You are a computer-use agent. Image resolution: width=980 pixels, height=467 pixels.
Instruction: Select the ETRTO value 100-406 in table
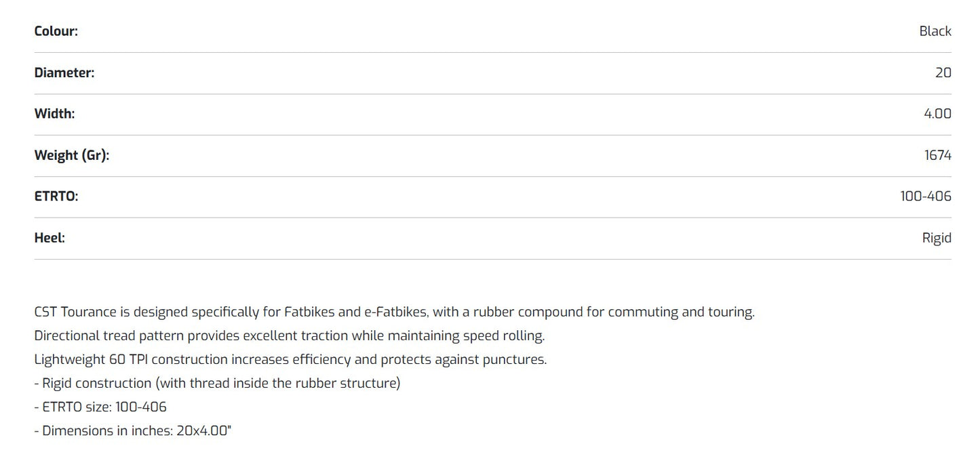(926, 197)
